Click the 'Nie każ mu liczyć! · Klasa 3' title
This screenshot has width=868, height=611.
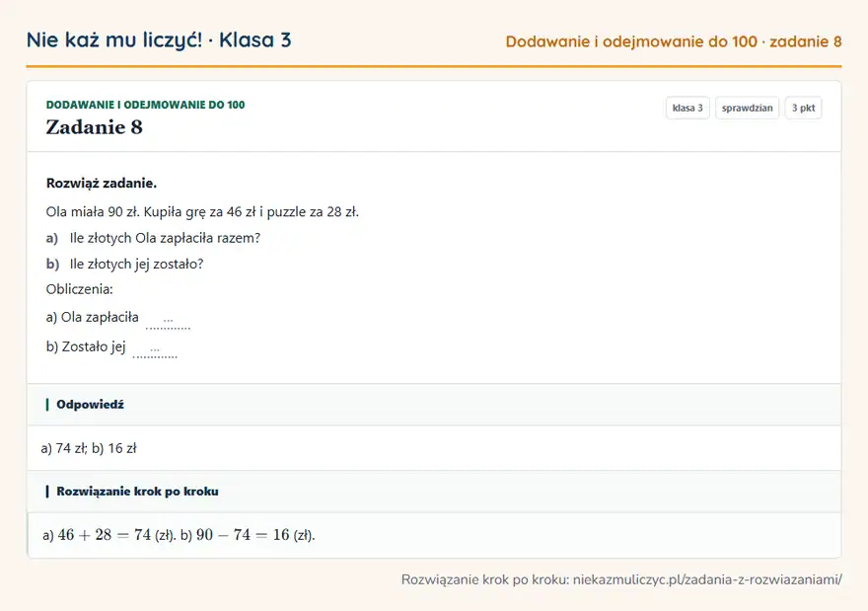(159, 40)
